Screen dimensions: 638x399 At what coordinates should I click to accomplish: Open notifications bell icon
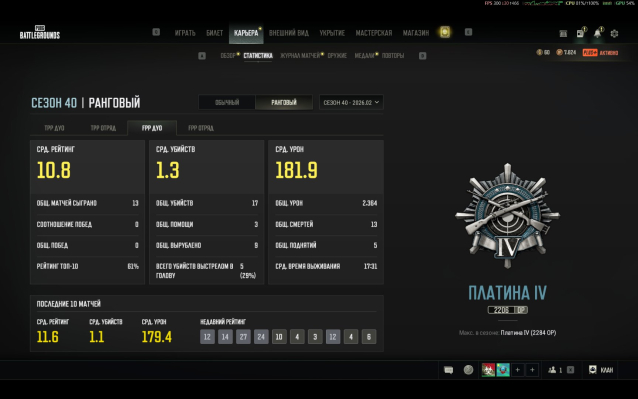click(x=597, y=33)
